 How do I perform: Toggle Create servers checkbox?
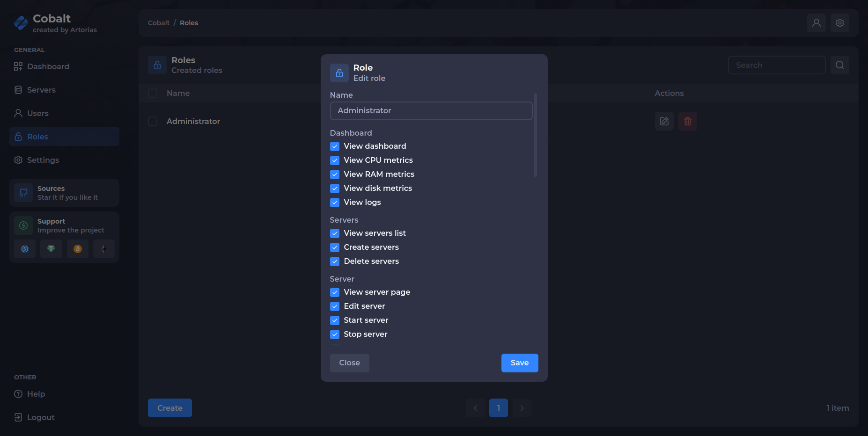pyautogui.click(x=335, y=247)
